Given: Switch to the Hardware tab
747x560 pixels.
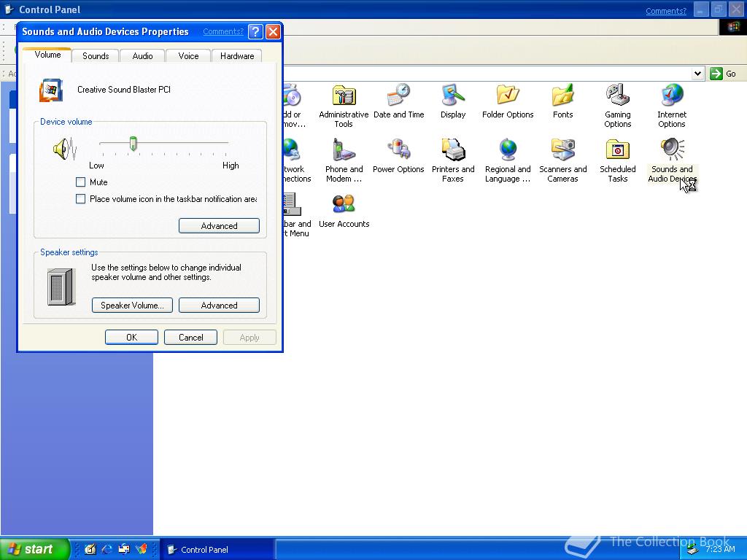Looking at the screenshot, I should click(x=237, y=55).
